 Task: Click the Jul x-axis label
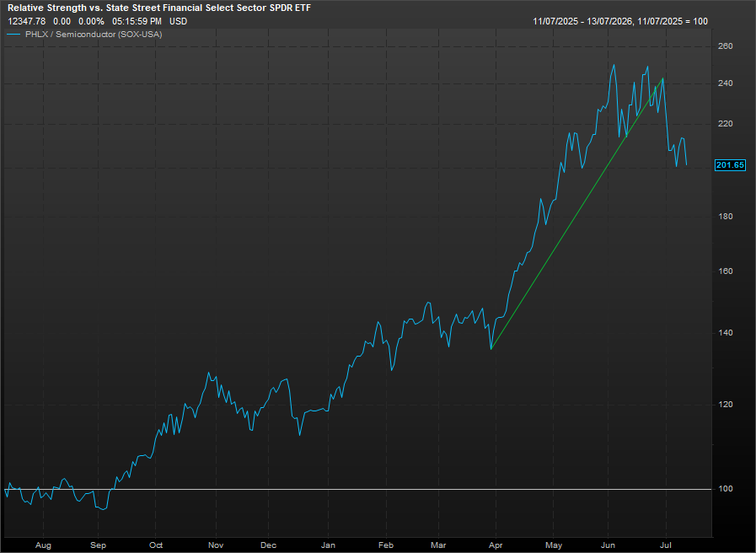(x=666, y=545)
